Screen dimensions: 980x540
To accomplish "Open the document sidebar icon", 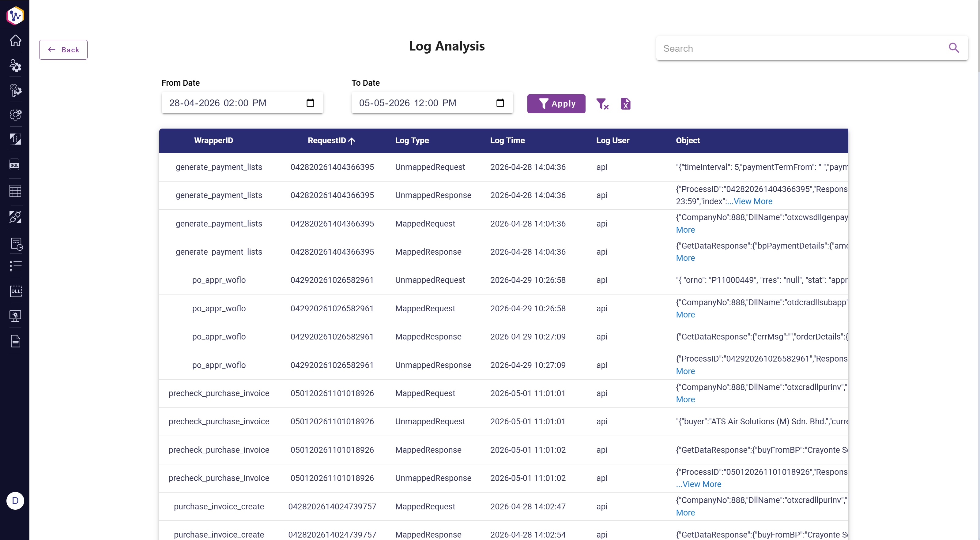I will click(x=15, y=341).
